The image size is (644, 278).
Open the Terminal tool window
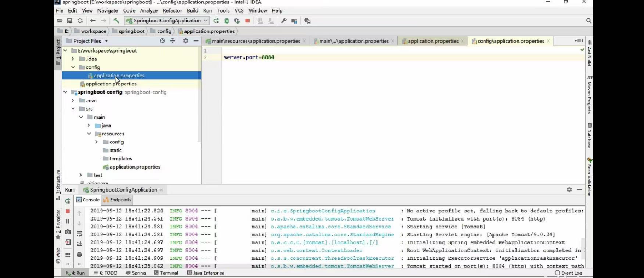[x=165, y=273]
